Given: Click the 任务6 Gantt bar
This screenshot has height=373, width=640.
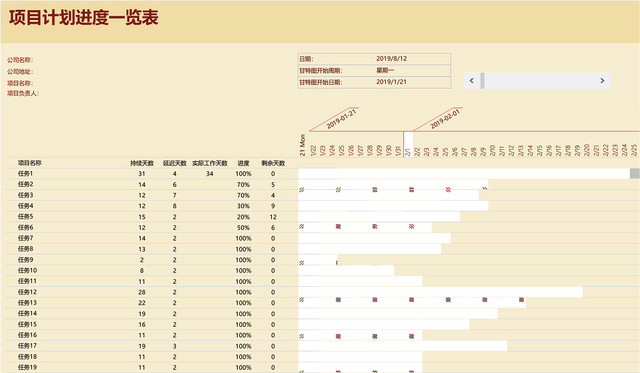Looking at the screenshot, I should coord(365,228).
